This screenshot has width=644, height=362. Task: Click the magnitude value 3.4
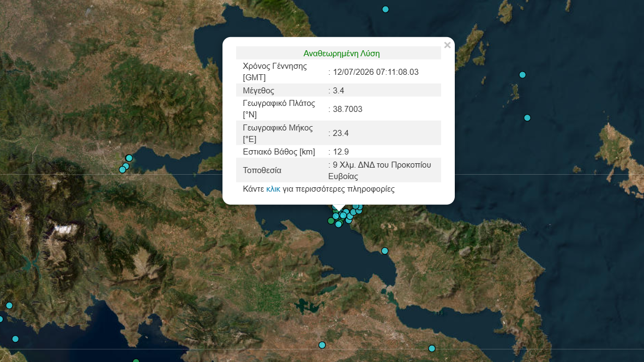[x=339, y=91]
